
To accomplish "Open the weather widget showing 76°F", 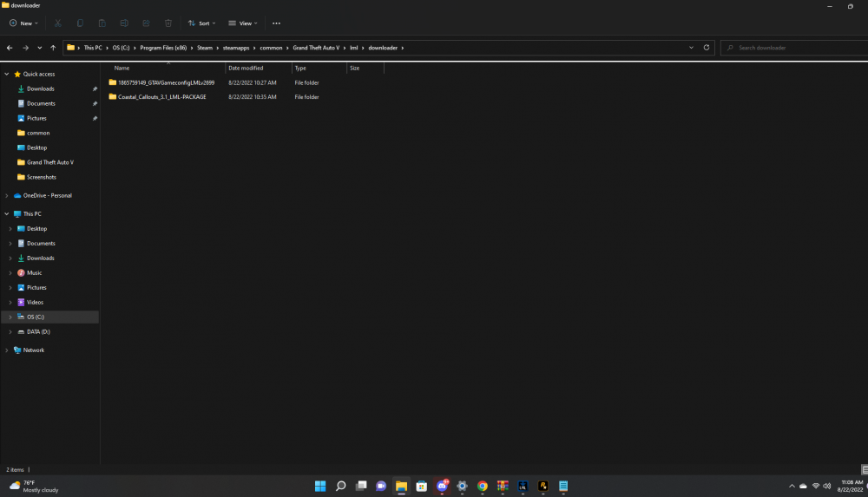I will coord(35,486).
